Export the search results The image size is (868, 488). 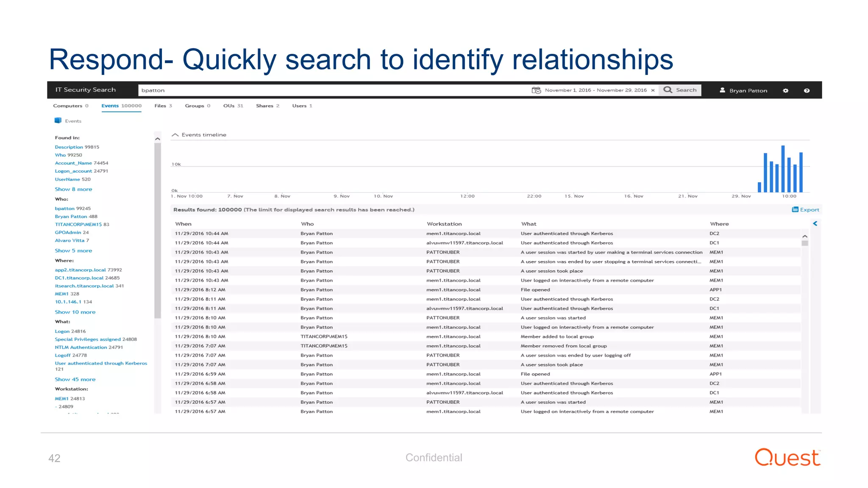pyautogui.click(x=805, y=210)
